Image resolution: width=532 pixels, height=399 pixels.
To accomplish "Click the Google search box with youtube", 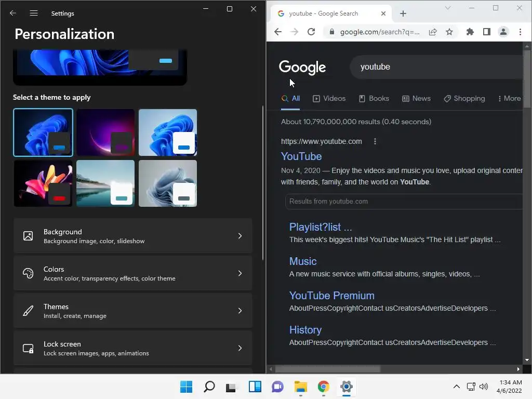I will point(436,67).
